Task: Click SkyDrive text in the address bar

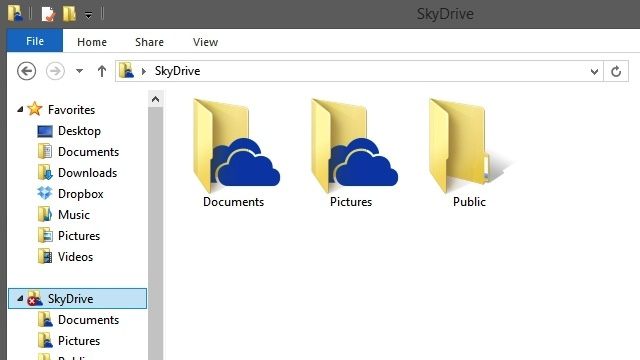Action: pyautogui.click(x=177, y=71)
